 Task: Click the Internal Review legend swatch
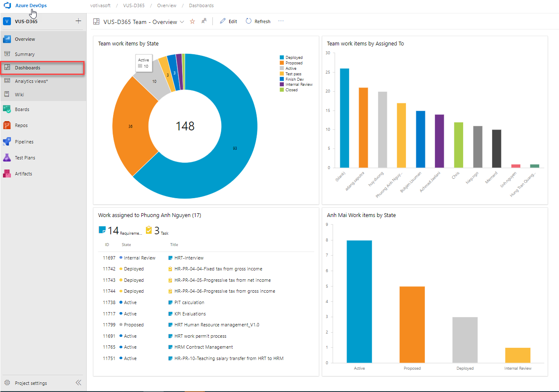coord(282,85)
